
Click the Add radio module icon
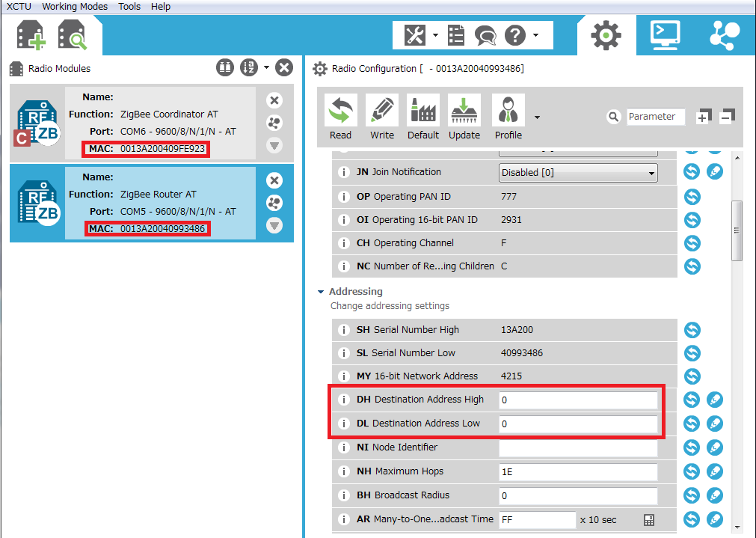tap(31, 35)
